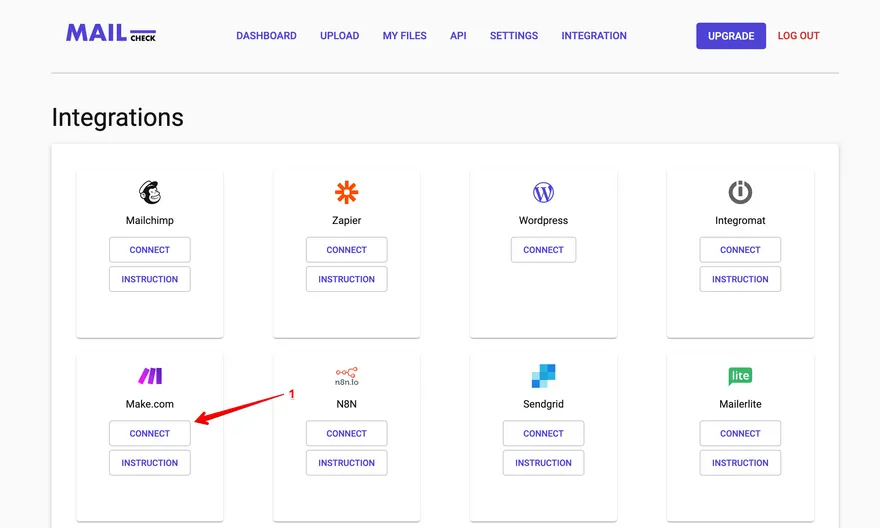The image size is (880, 528).
Task: Open the Dashboard nav item
Action: point(266,36)
